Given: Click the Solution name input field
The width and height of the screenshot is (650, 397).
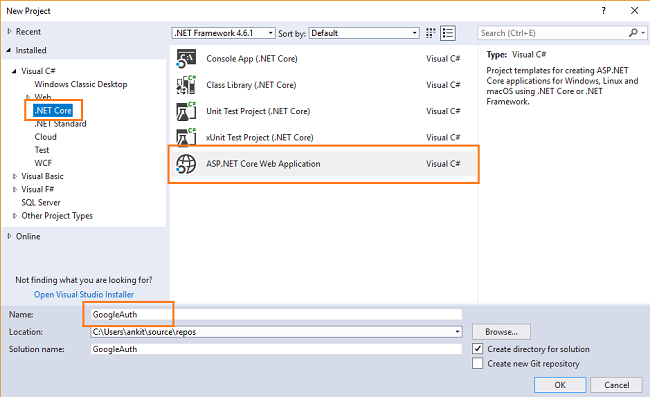Looking at the screenshot, I should point(276,349).
